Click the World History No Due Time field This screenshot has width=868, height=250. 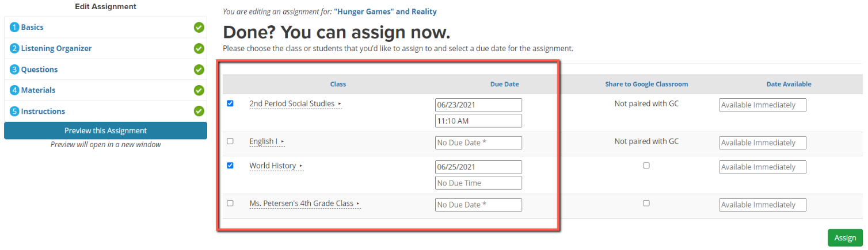pyautogui.click(x=478, y=183)
